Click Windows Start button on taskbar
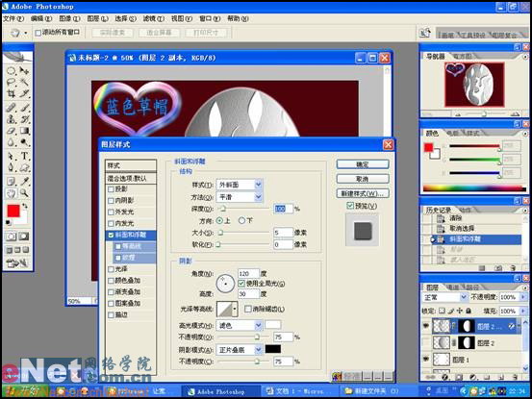532x399 pixels. tap(24, 391)
